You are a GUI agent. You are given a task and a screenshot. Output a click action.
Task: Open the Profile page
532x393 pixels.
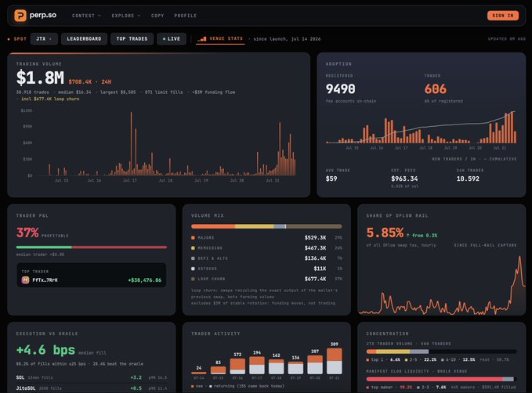(x=185, y=16)
